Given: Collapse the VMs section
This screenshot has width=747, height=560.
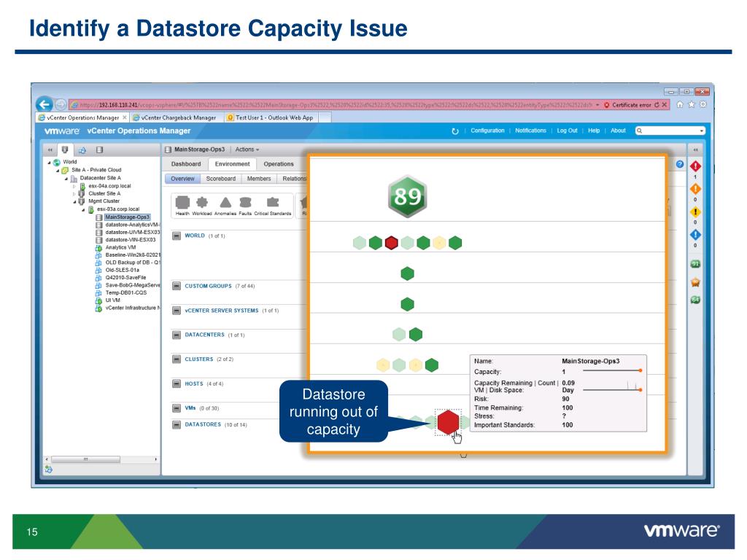Looking at the screenshot, I should pyautogui.click(x=177, y=408).
